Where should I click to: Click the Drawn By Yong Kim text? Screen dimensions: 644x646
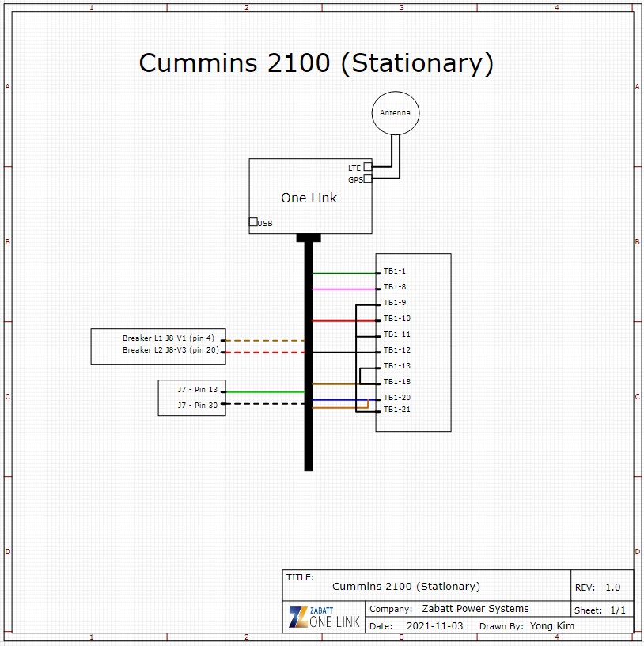[526, 625]
